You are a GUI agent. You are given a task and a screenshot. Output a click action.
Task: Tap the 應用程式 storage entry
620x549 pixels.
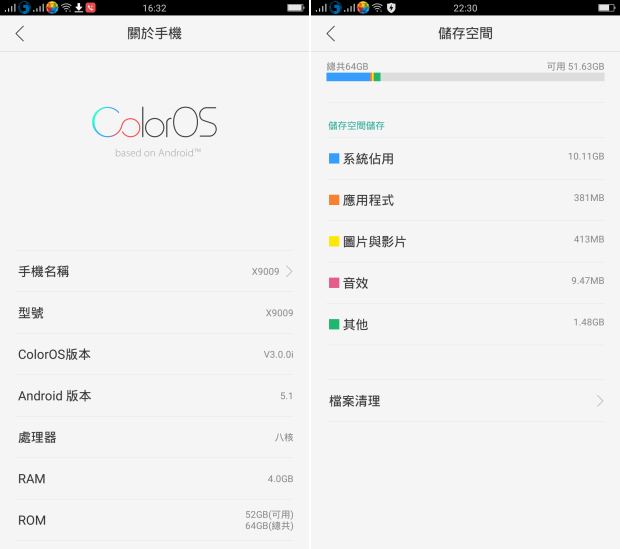pos(465,200)
